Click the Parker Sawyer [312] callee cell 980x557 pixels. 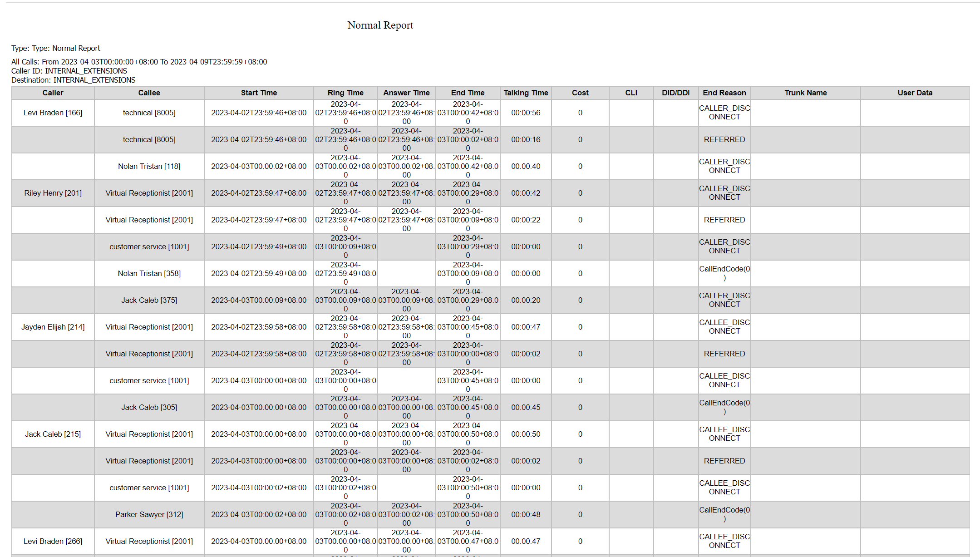point(149,514)
